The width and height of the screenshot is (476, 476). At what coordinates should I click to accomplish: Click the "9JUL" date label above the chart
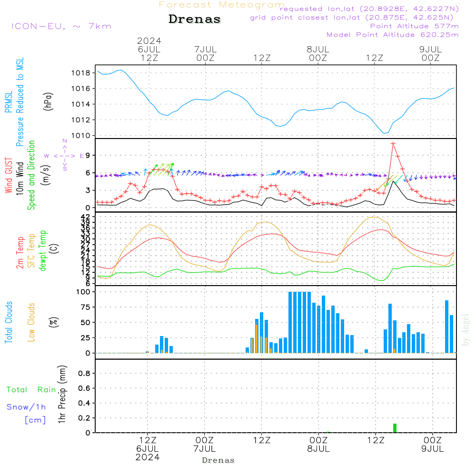click(x=430, y=50)
